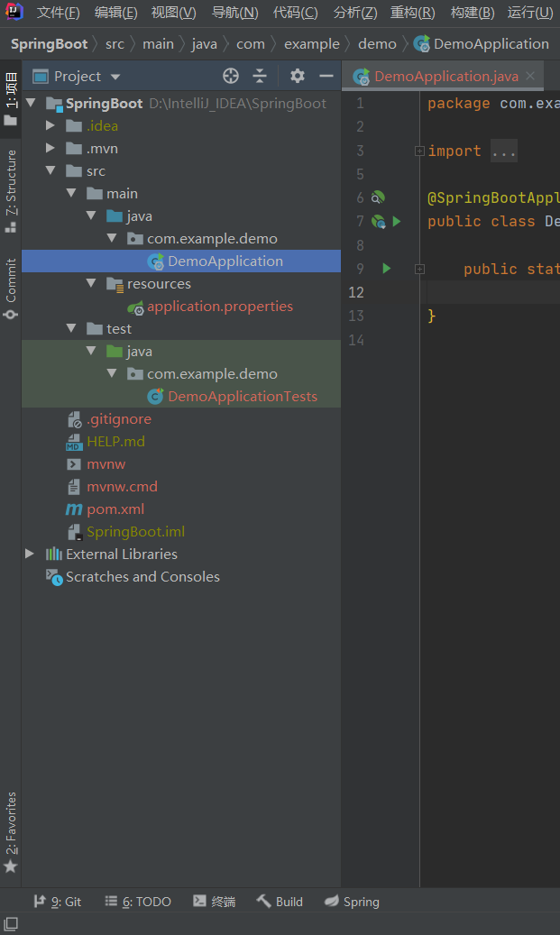The image size is (560, 935).
Task: Unfold the method block on line 9
Action: (419, 269)
